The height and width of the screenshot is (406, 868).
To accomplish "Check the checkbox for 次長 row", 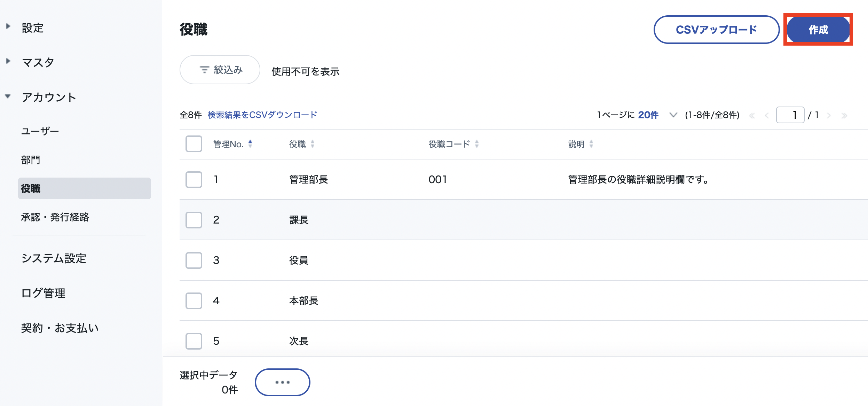I will point(194,341).
